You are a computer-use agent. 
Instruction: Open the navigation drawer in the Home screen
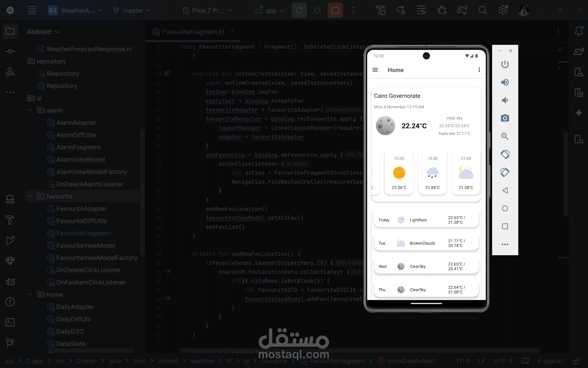tap(375, 70)
